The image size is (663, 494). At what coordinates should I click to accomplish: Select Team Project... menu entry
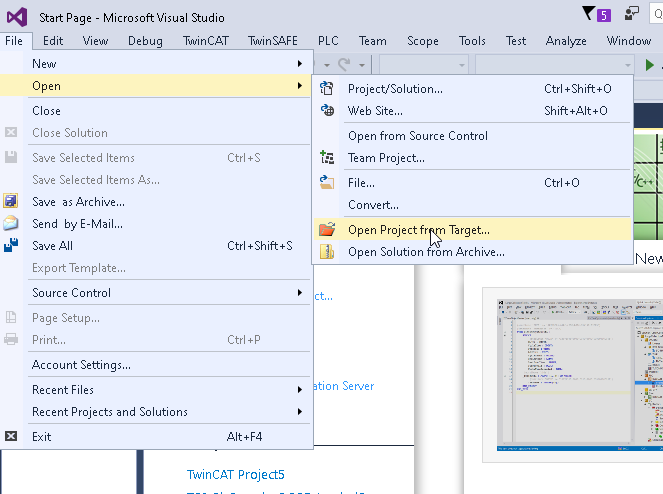point(472,157)
